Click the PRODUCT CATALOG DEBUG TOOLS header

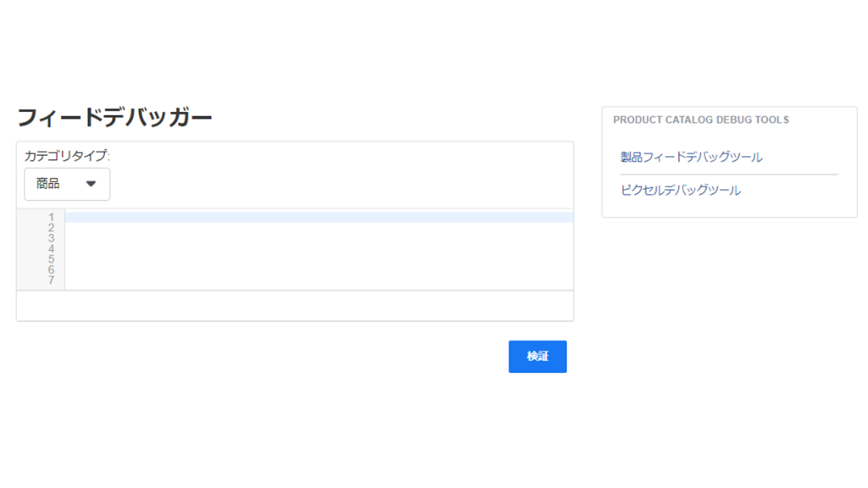point(701,120)
